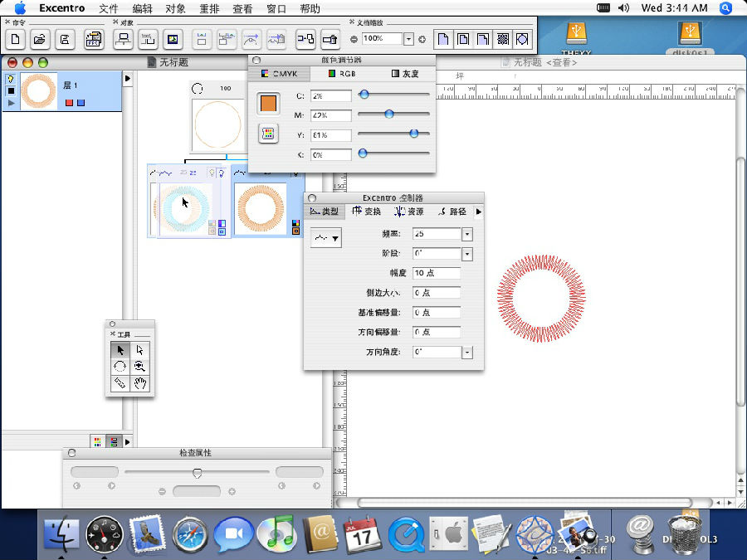Open the 频率 value dropdown arrow
Screen dimensions: 747x560
466,235
